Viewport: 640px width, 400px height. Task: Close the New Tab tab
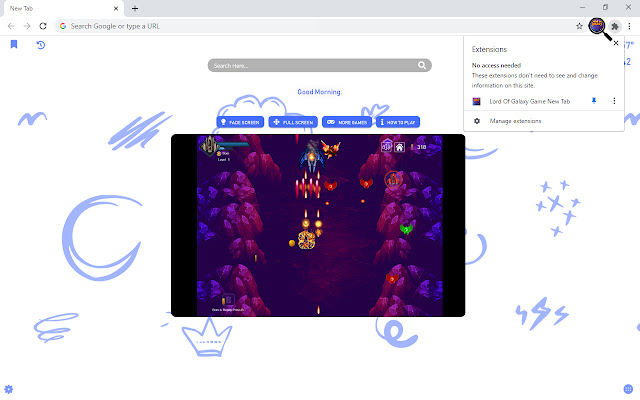116,9
